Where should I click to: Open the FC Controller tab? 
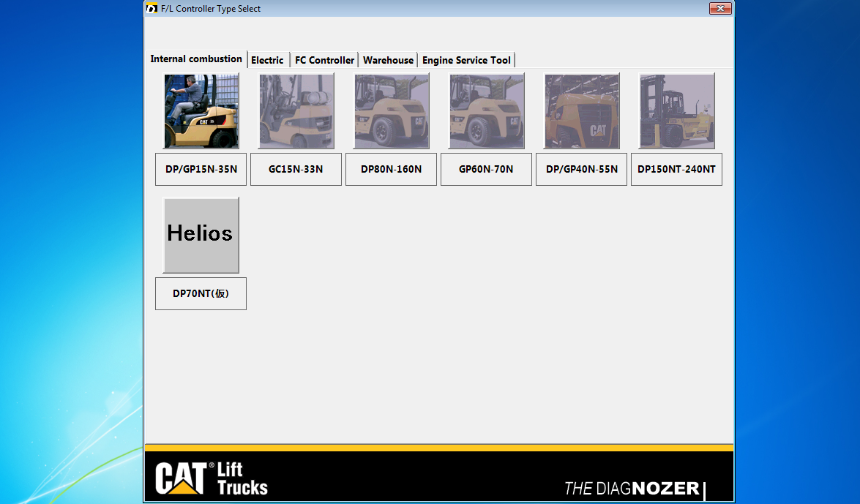pyautogui.click(x=324, y=60)
